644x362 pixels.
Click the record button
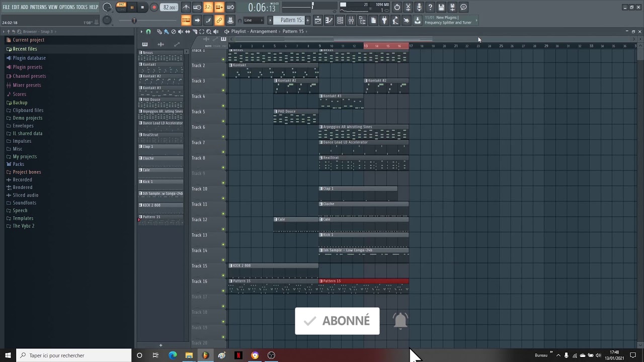click(154, 8)
